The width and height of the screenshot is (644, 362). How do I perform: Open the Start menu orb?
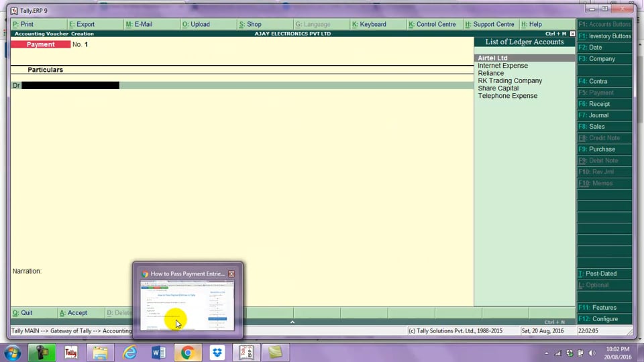[12, 353]
